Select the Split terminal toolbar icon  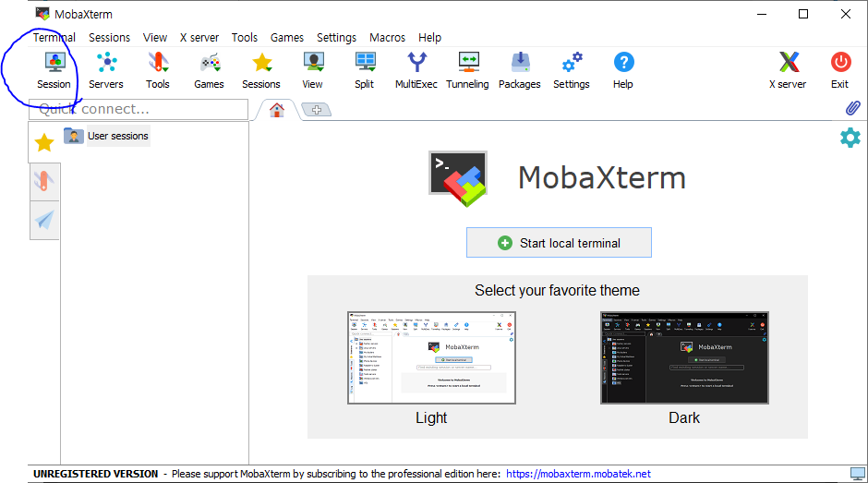(x=365, y=70)
